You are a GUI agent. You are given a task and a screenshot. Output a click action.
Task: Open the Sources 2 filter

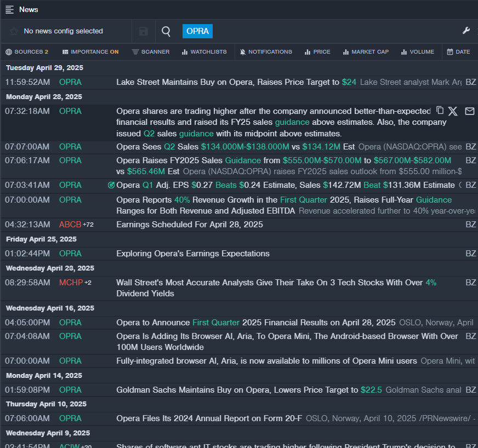click(27, 52)
